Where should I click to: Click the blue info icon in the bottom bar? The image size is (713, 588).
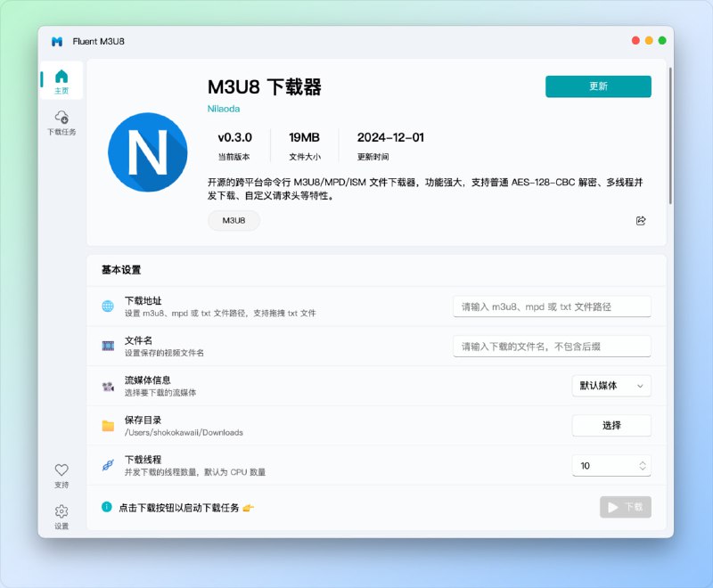[x=106, y=505]
